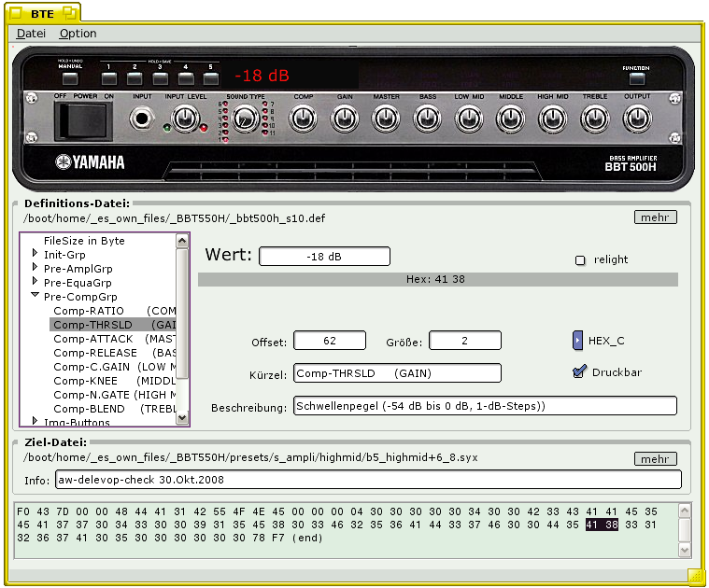The image size is (709, 588).
Task: Select Comp-ATTACK in the tree
Action: point(114,339)
